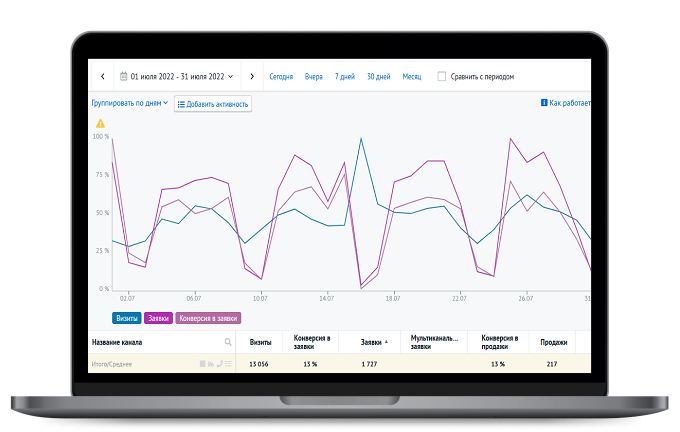Enable the Сравнить с периодом checkbox
The width and height of the screenshot is (680, 432).
pyautogui.click(x=441, y=76)
